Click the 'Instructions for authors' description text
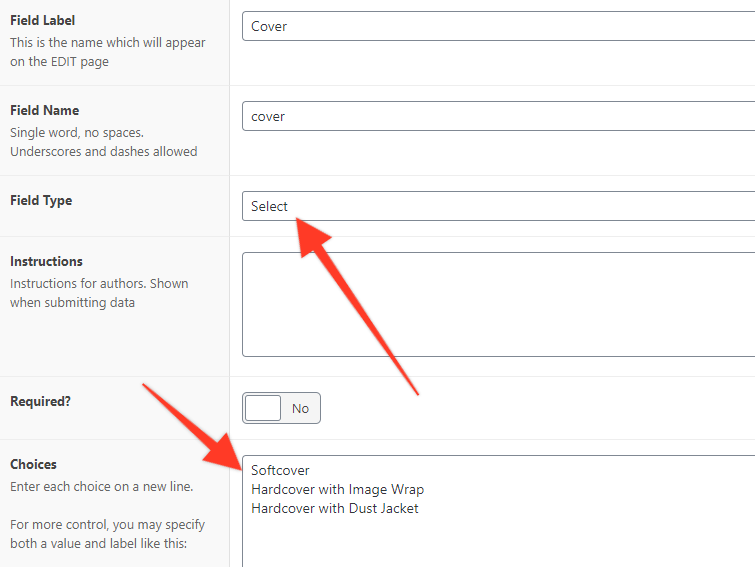Screen dimensions: 755x567 (x=99, y=293)
